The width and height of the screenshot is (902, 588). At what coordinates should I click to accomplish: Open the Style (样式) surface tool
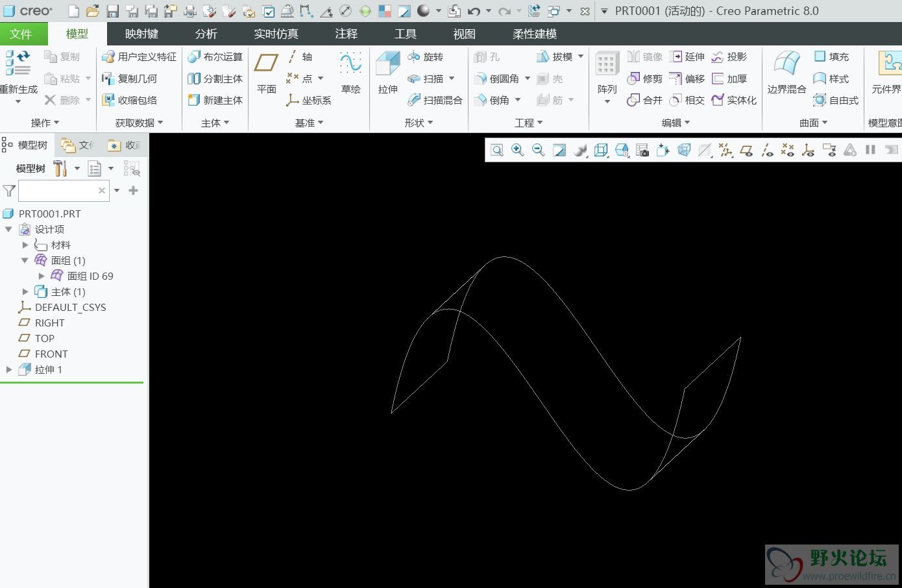pyautogui.click(x=831, y=79)
